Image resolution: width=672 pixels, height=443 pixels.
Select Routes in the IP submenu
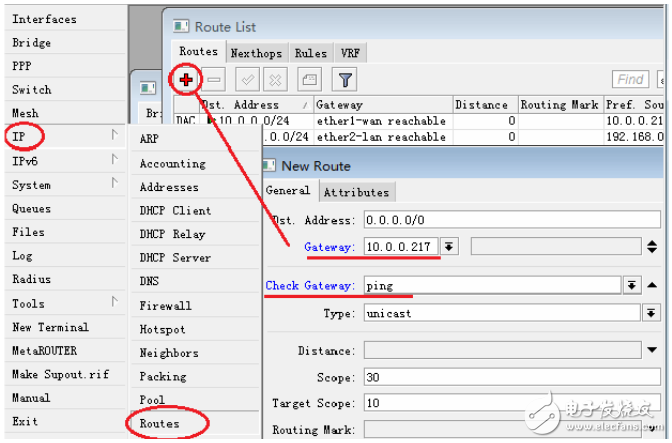[x=160, y=424]
